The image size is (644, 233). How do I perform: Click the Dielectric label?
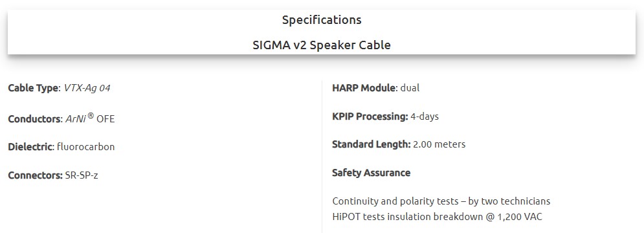click(31, 147)
